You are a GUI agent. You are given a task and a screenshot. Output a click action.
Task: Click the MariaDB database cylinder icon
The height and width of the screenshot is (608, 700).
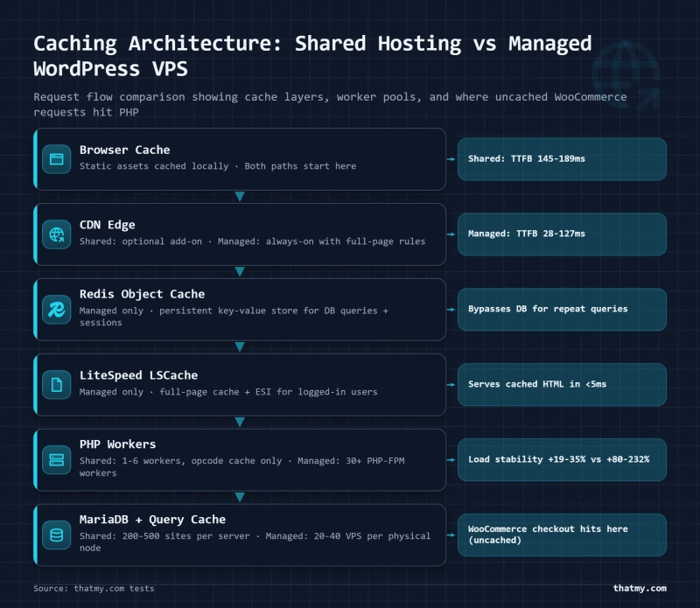(x=57, y=535)
